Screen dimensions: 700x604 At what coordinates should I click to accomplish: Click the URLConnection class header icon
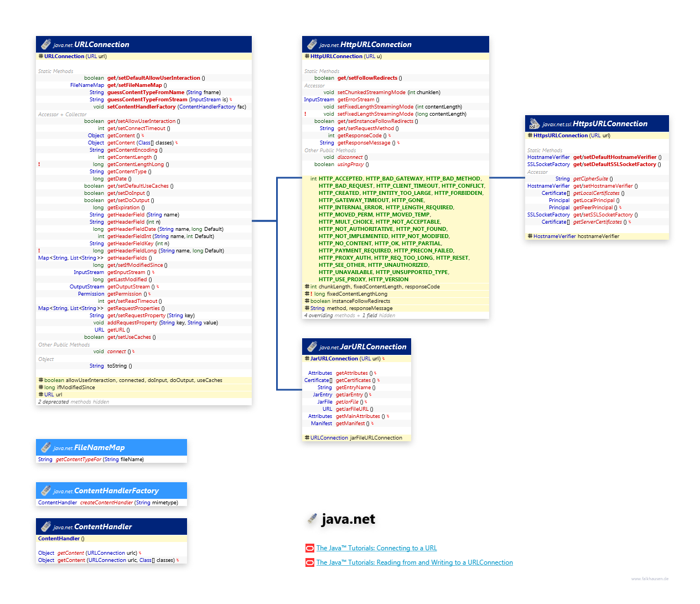point(46,44)
